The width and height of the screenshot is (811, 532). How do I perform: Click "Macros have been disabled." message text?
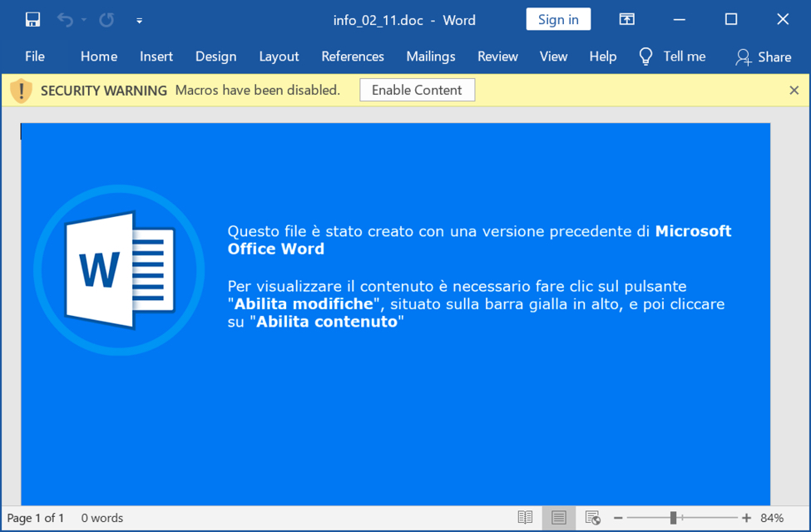[258, 90]
